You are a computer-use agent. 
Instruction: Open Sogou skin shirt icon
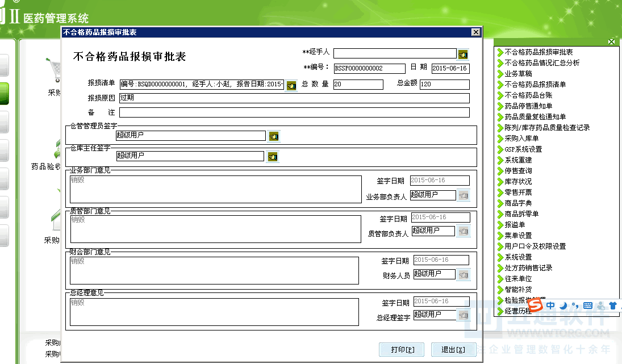tap(613, 306)
